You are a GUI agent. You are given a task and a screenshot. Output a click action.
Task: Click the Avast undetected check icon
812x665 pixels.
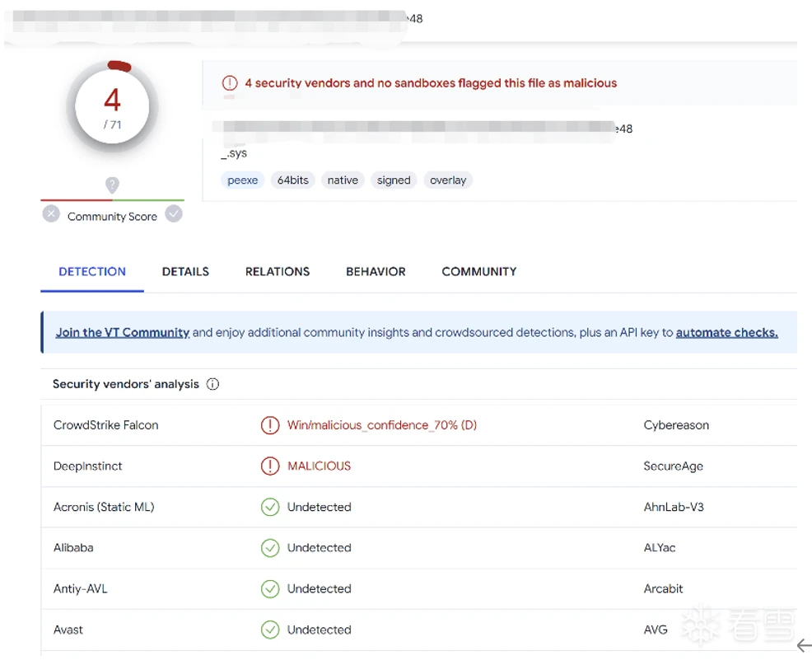click(270, 630)
